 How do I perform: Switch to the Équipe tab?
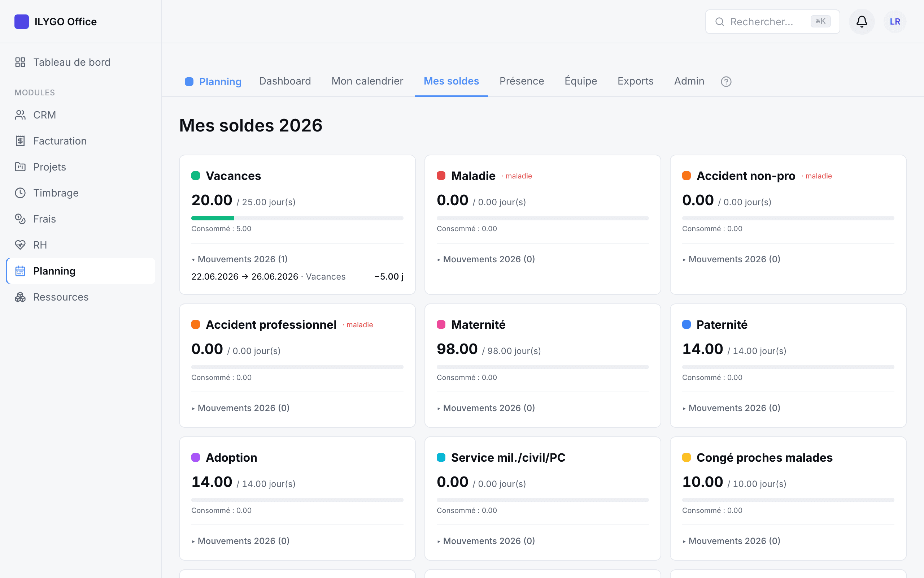pos(581,81)
